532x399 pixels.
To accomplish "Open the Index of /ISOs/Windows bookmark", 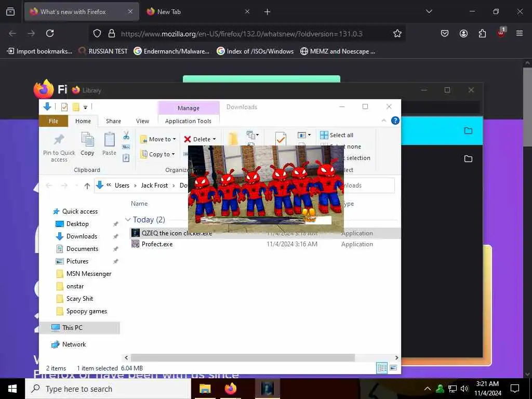I will [x=255, y=51].
